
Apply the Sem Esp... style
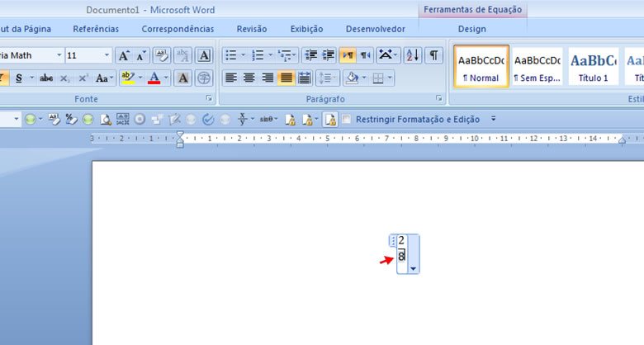pos(537,66)
